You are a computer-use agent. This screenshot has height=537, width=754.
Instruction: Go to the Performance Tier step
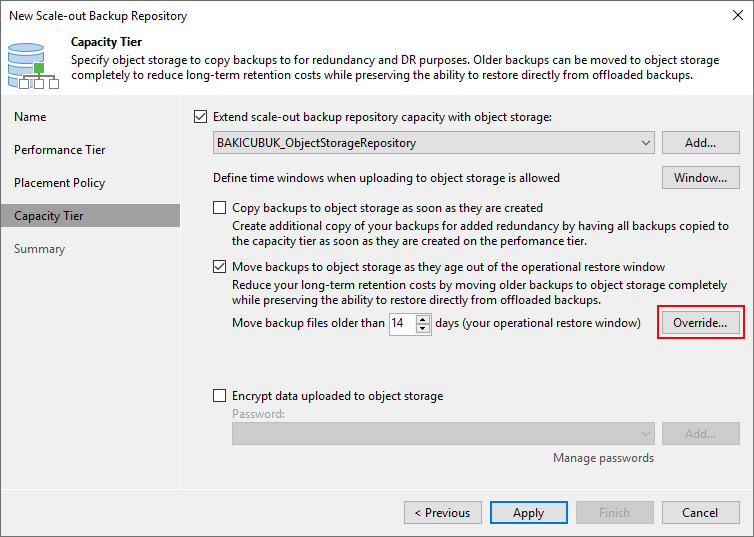pyautogui.click(x=60, y=150)
